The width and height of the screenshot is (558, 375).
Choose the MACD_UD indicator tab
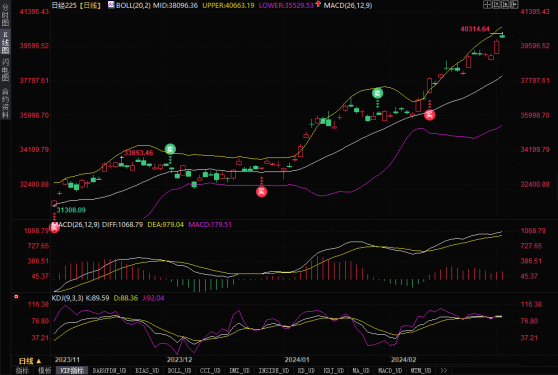(x=390, y=371)
